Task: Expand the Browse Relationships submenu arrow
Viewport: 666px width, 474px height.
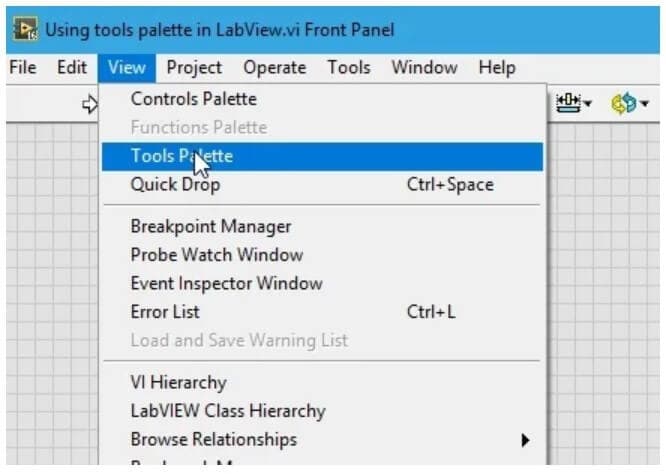Action: (x=525, y=439)
